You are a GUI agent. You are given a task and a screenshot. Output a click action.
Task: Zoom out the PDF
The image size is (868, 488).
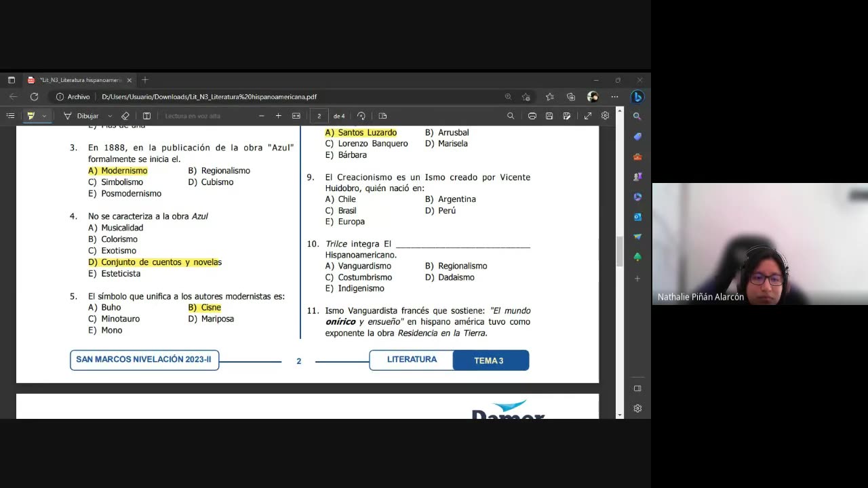point(262,116)
